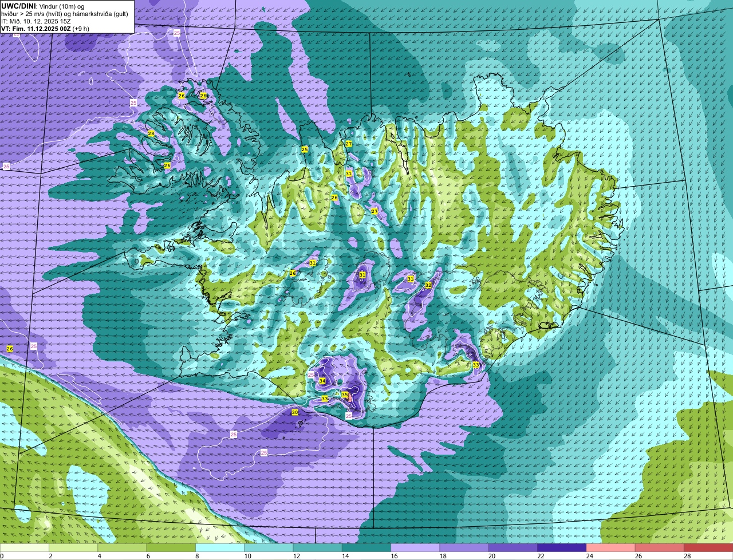Select the 20–22 m/s violet legend swatch

[x=513, y=547]
